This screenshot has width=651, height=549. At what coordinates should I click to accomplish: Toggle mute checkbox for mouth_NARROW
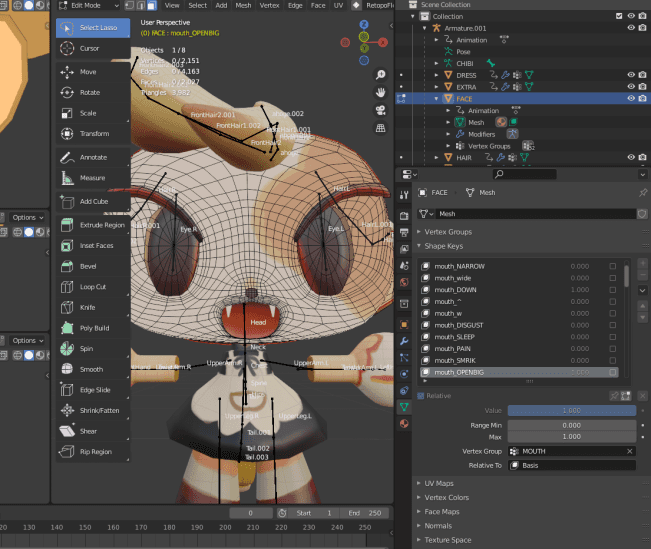[x=613, y=266]
